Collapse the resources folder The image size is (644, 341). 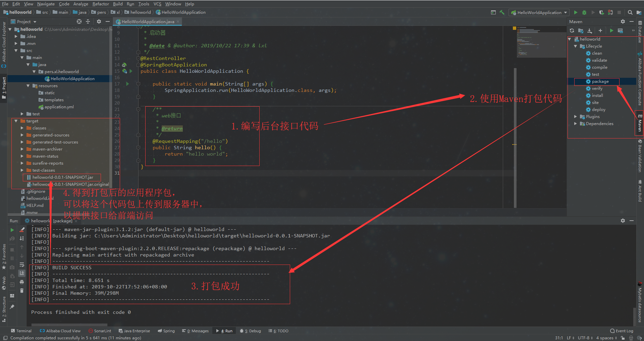click(x=28, y=86)
